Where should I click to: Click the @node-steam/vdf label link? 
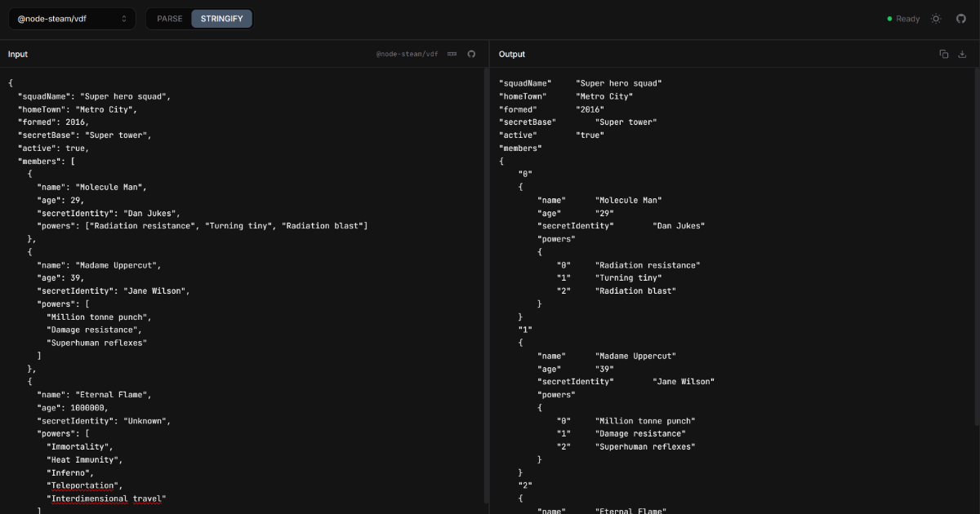coord(407,54)
